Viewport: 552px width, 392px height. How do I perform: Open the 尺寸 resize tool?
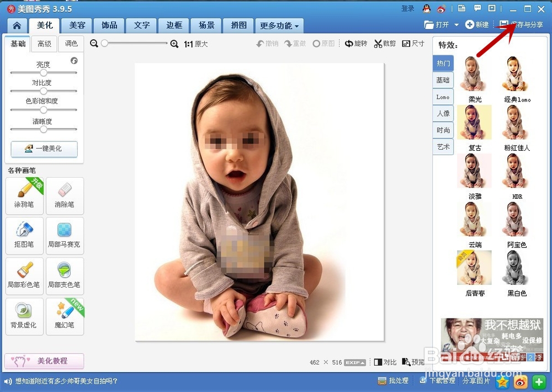point(413,44)
